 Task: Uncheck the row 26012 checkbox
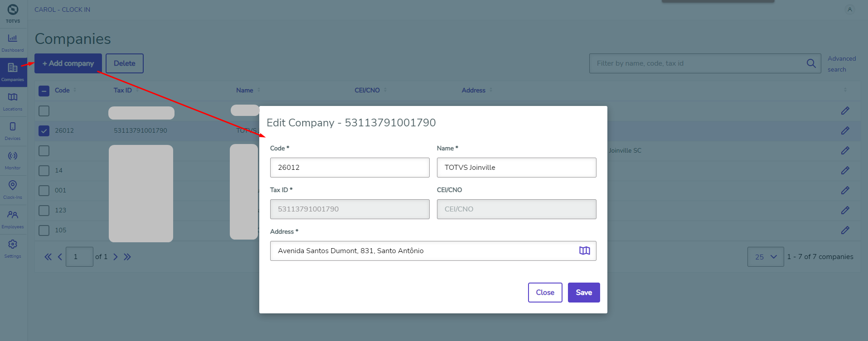(44, 131)
